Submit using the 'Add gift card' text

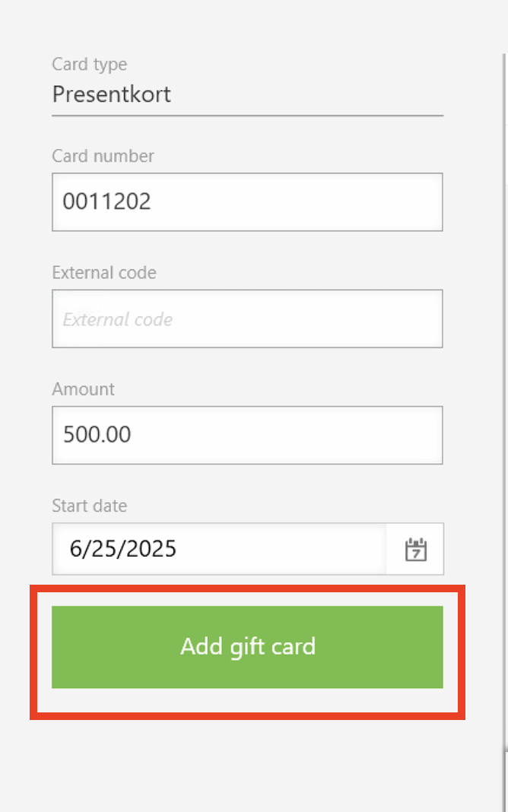[x=248, y=647]
